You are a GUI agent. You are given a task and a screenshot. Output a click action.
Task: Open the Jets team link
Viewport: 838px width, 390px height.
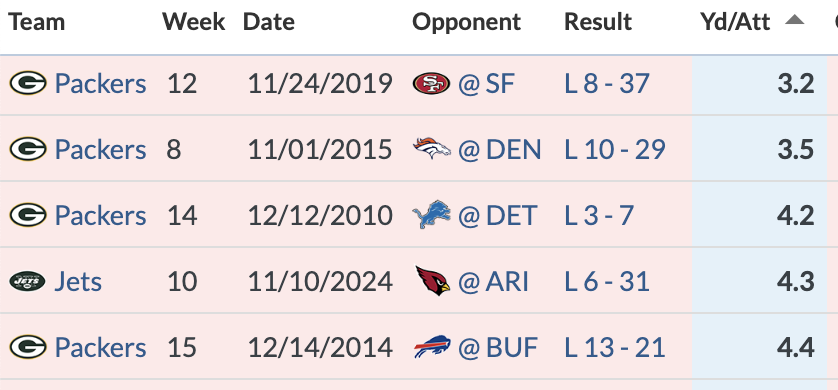(78, 282)
